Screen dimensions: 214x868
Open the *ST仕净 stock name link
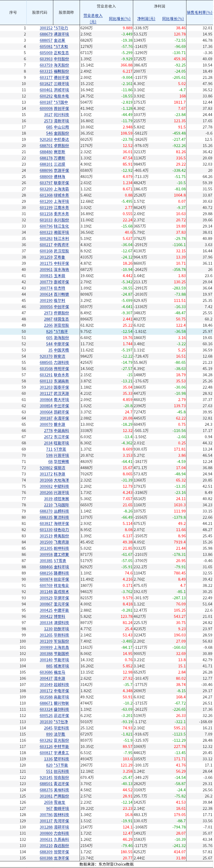click(x=61, y=722)
